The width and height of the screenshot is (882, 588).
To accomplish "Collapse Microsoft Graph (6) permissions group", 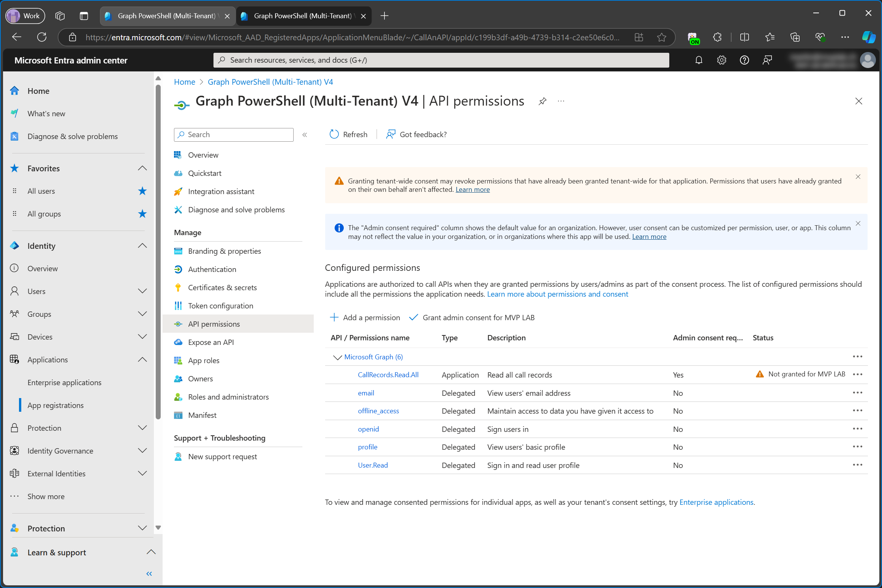I will pos(337,357).
